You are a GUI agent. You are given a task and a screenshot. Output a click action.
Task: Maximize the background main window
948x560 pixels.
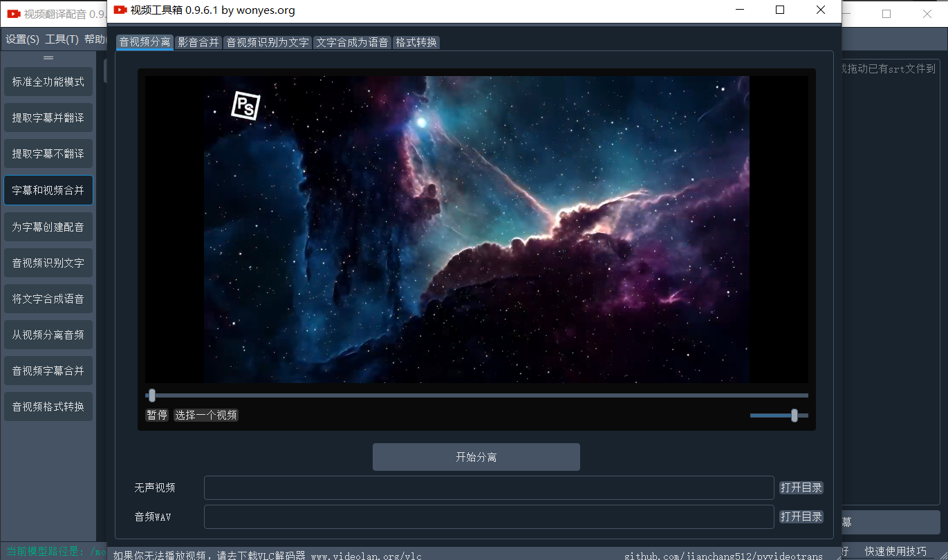886,14
